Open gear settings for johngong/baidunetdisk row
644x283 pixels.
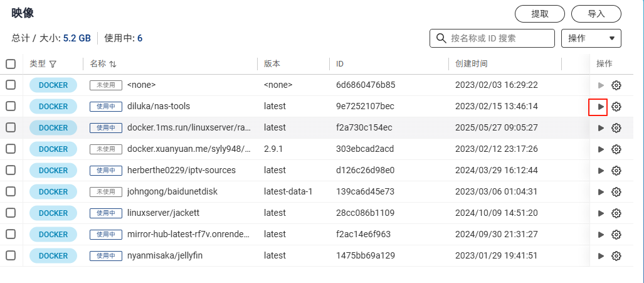616,192
